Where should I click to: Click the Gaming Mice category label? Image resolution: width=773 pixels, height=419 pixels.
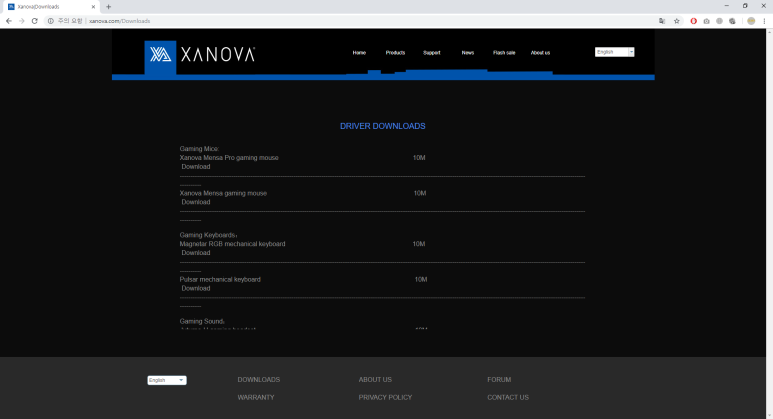tap(199, 149)
